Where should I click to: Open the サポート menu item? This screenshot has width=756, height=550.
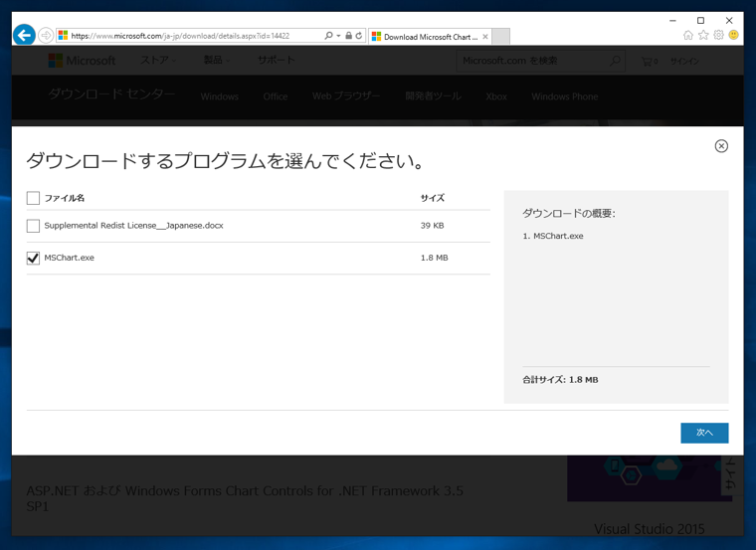pyautogui.click(x=276, y=61)
